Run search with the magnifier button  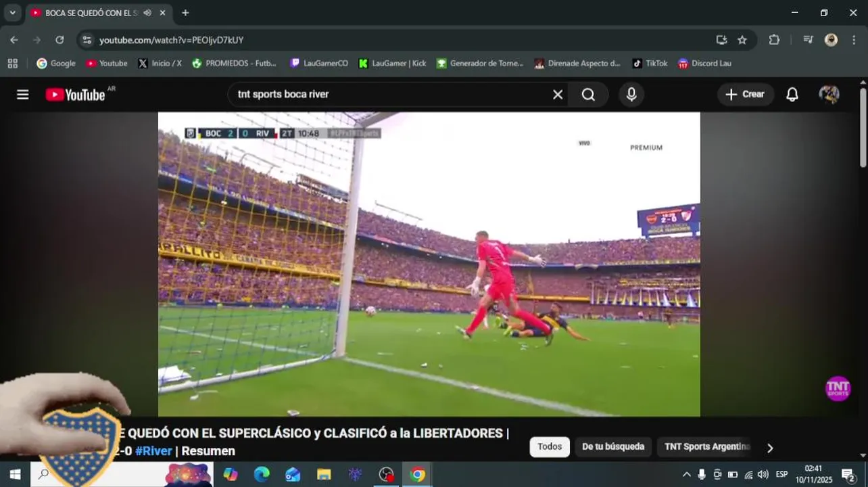pyautogui.click(x=588, y=95)
